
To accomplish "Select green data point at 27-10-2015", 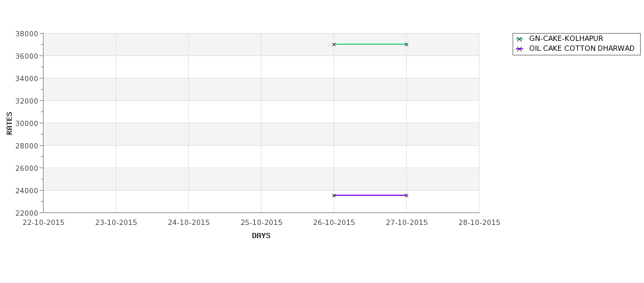I will [x=407, y=44].
